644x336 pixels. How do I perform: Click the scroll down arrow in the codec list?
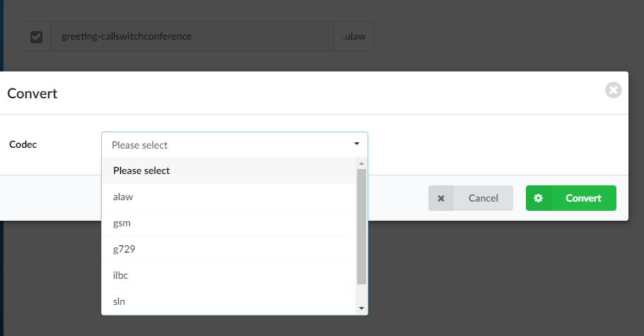[x=361, y=308]
